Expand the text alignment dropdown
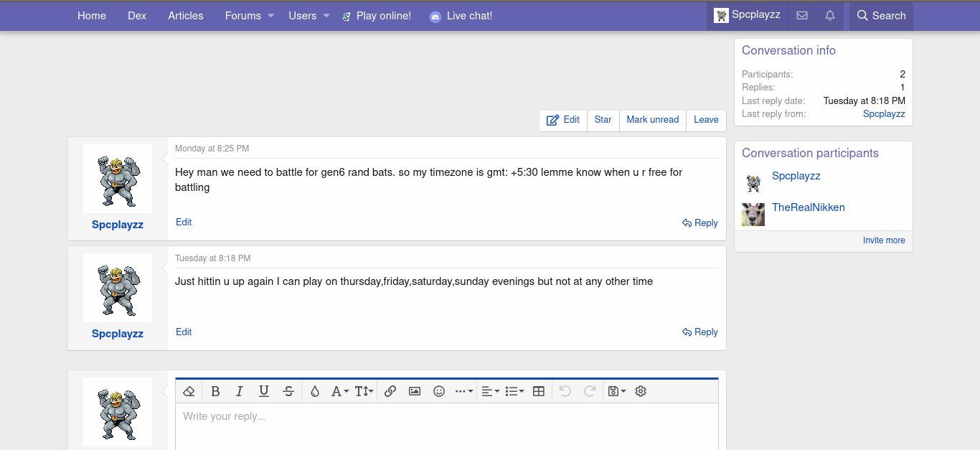The width and height of the screenshot is (980, 450). tap(490, 391)
